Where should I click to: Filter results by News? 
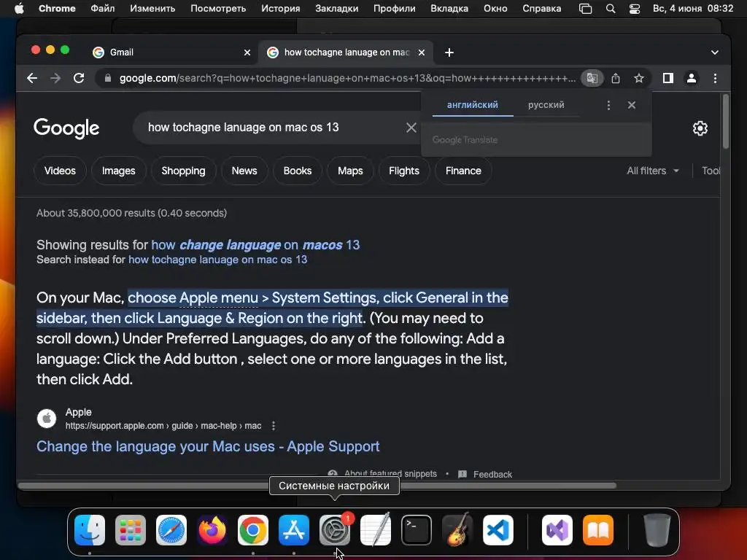pyautogui.click(x=244, y=171)
